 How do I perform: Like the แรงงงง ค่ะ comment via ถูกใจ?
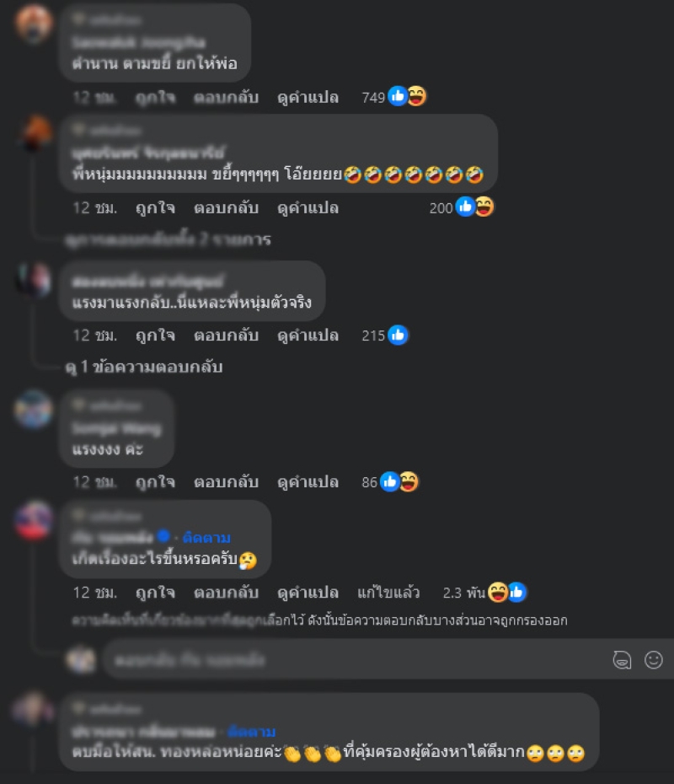click(x=155, y=482)
